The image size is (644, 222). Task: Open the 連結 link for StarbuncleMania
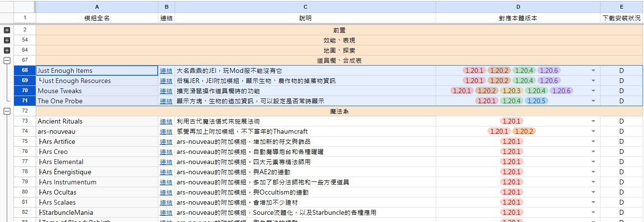[166, 213]
